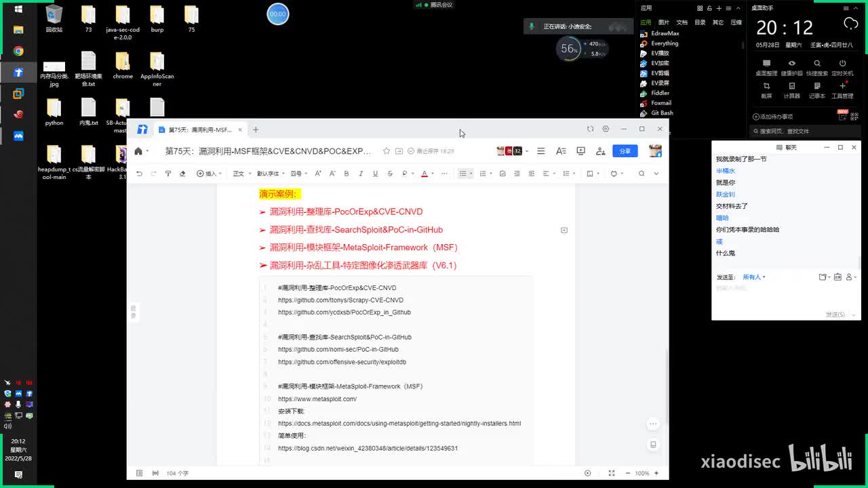The height and width of the screenshot is (488, 868).
Task: Start presentation mode icon
Action: click(x=580, y=151)
